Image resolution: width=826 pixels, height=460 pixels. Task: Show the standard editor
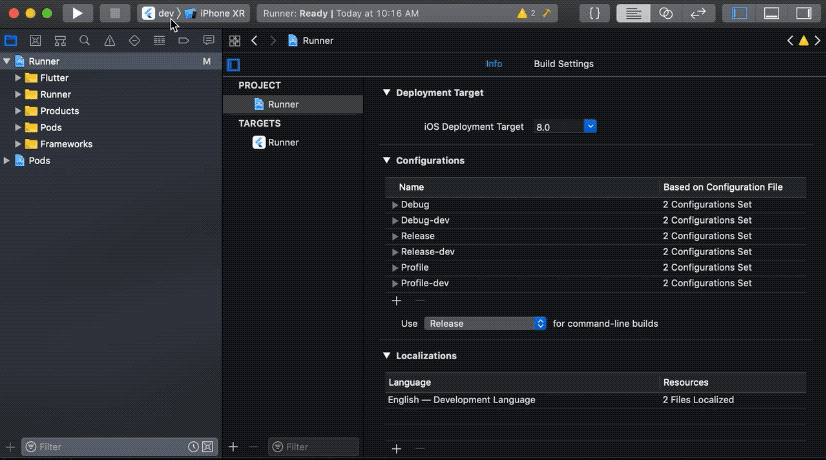coord(633,13)
